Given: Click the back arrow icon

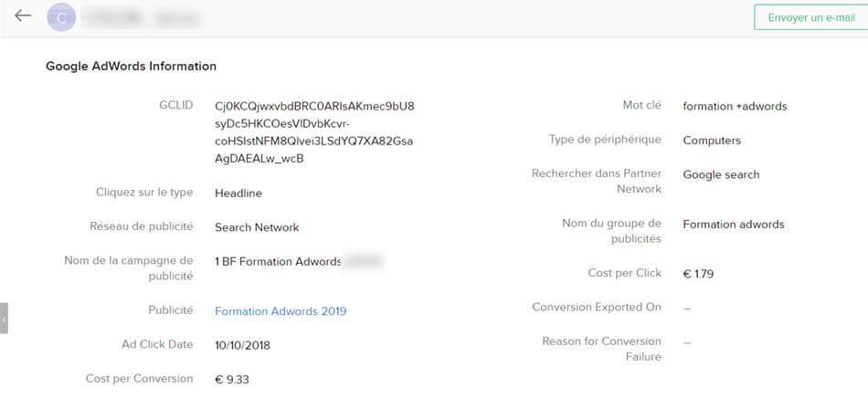Looking at the screenshot, I should click(23, 16).
